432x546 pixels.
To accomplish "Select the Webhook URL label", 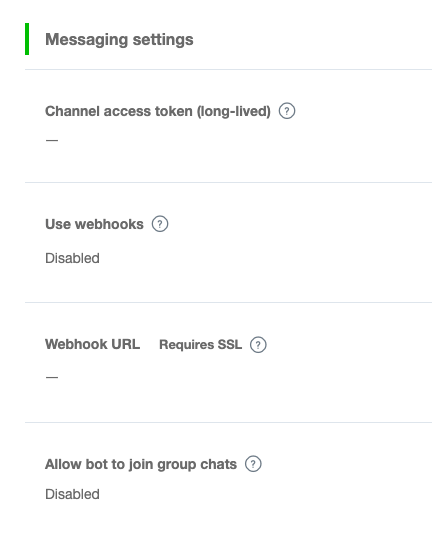I will (93, 344).
